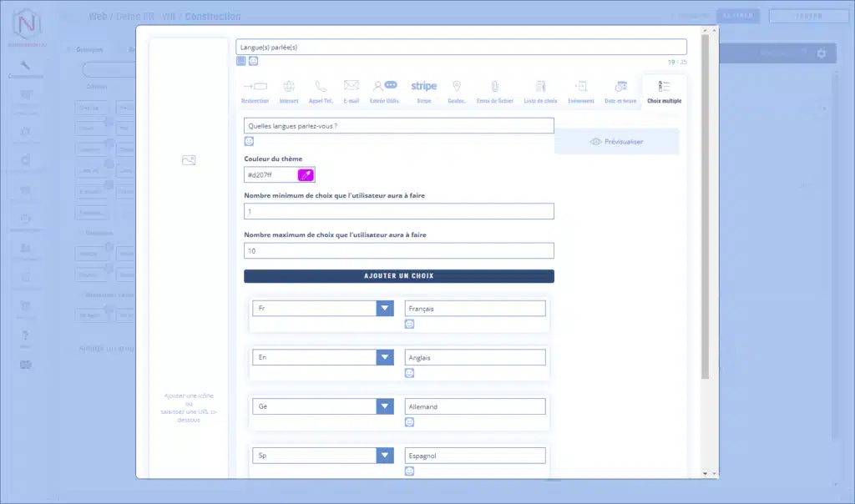This screenshot has width=855, height=504.
Task: Select the Liste de choix action
Action: click(x=540, y=90)
